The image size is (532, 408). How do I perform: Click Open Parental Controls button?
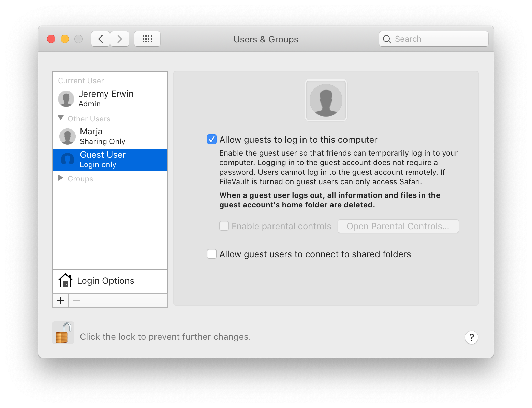click(398, 226)
